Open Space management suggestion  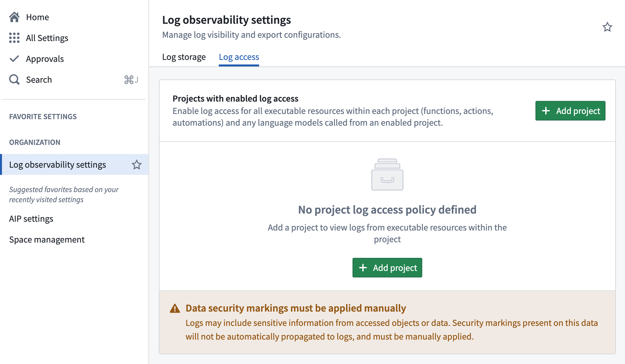[x=47, y=240]
